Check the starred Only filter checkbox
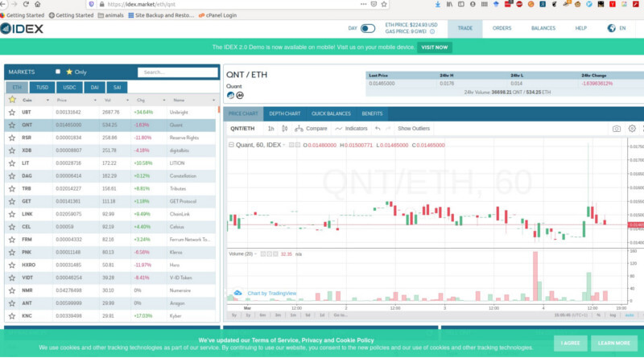Image resolution: width=644 pixels, height=358 pixels. (58, 72)
